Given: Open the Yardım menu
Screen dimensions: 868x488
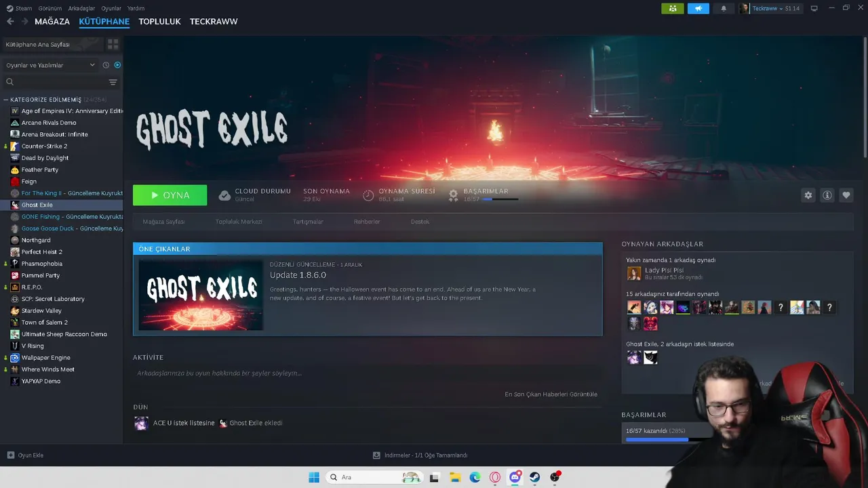Looking at the screenshot, I should click(x=136, y=8).
